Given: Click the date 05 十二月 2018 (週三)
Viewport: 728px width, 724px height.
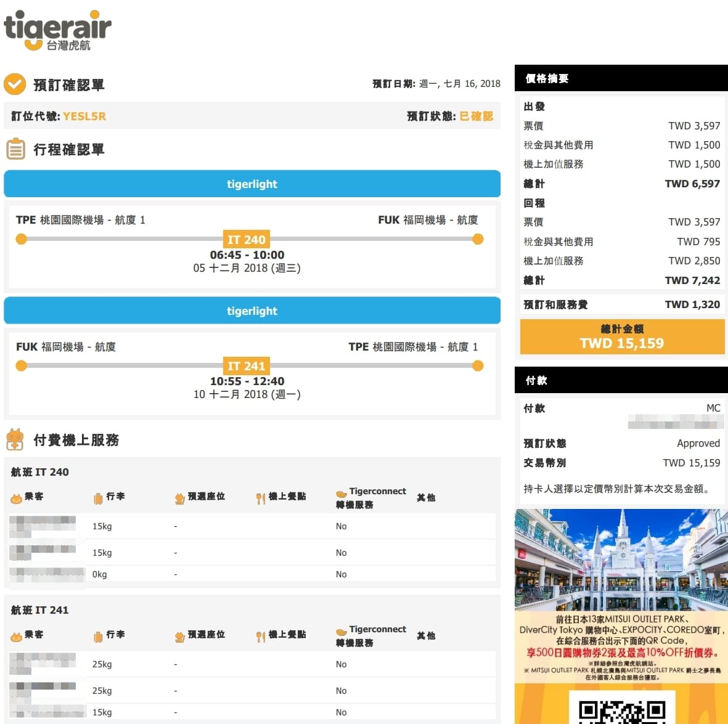Looking at the screenshot, I should [247, 268].
